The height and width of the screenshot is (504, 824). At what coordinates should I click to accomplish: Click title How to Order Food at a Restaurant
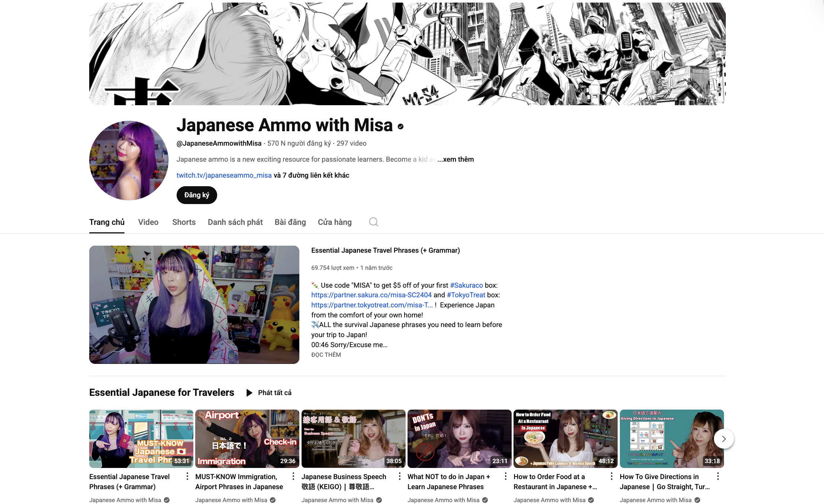(x=555, y=482)
